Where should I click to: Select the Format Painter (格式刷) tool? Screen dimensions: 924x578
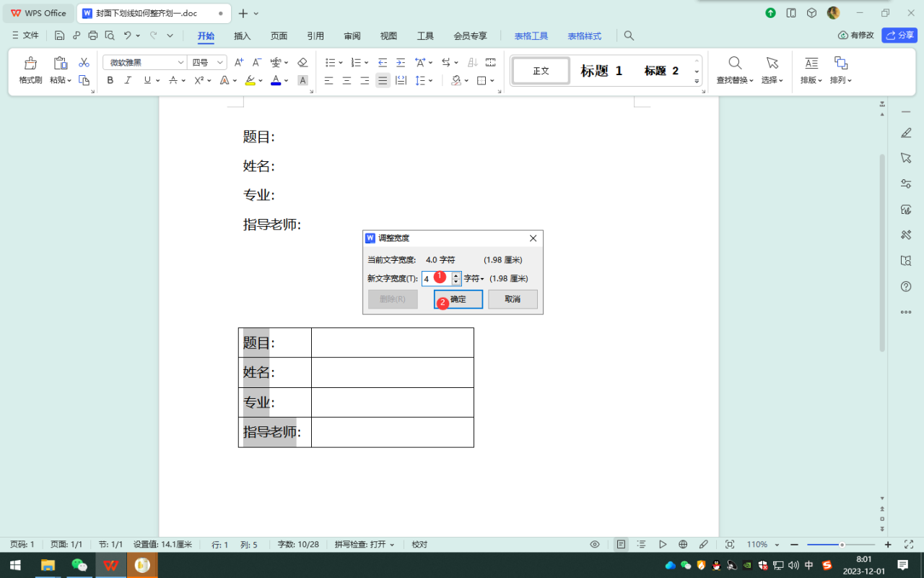30,70
